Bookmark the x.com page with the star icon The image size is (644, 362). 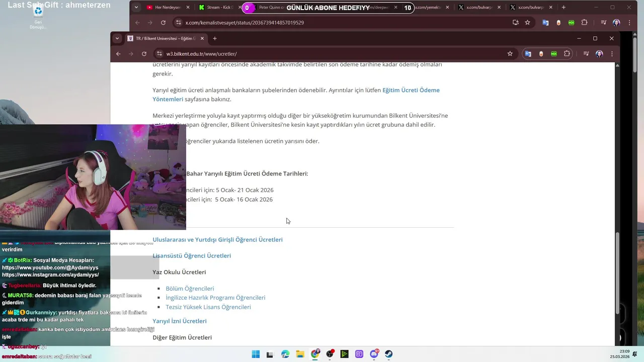[527, 23]
